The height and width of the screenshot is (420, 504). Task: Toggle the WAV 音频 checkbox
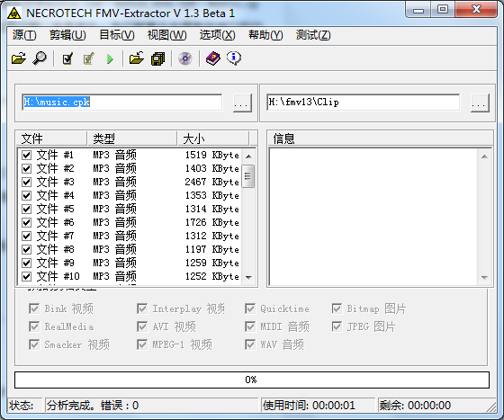250,344
